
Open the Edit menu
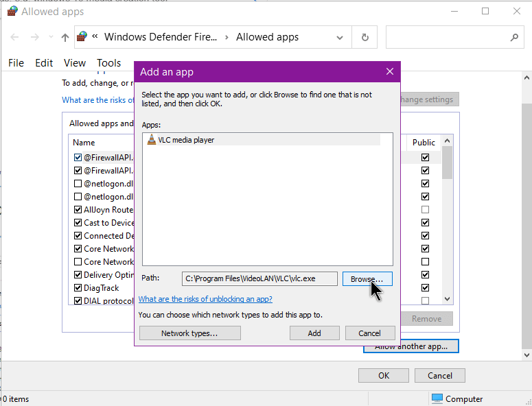tap(44, 63)
